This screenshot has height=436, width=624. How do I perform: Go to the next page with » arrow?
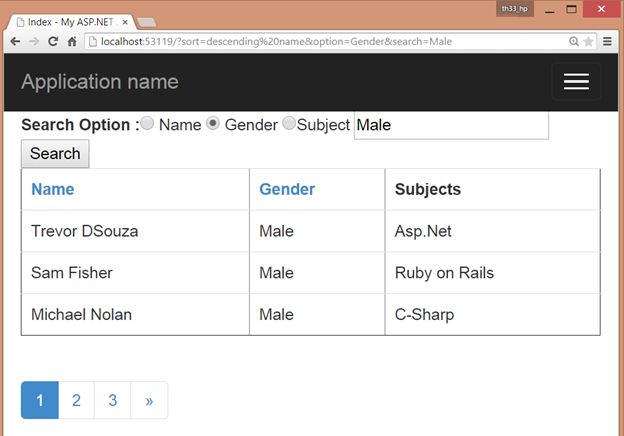pos(149,400)
